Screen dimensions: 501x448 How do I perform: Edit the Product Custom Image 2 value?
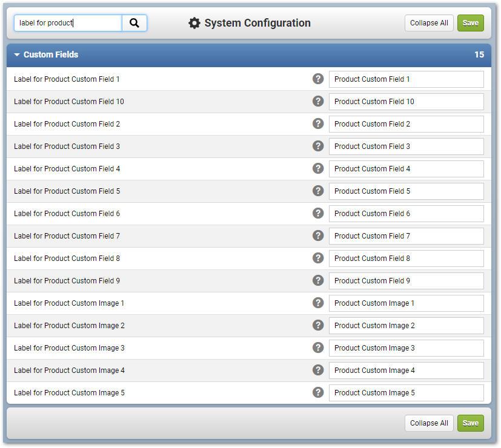(406, 326)
